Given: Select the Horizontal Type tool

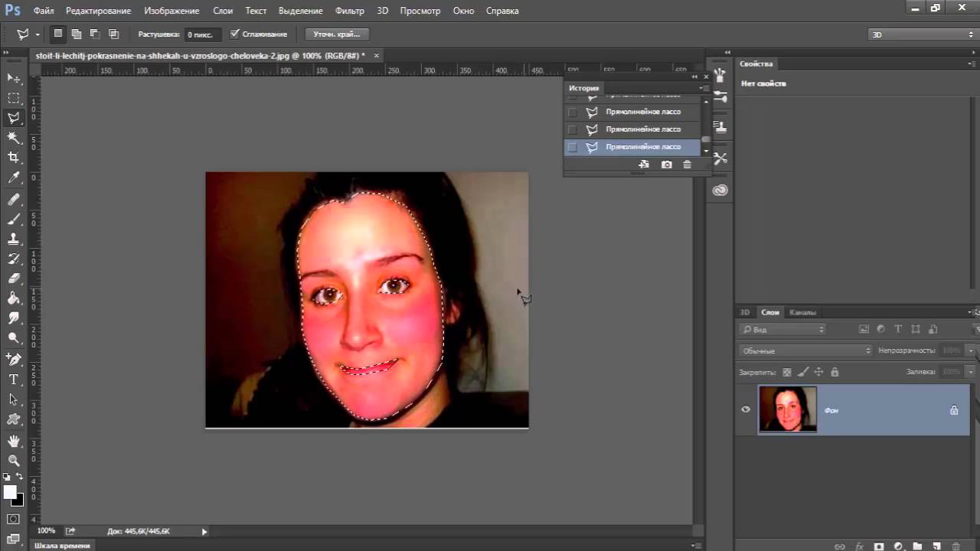Looking at the screenshot, I should (x=14, y=380).
